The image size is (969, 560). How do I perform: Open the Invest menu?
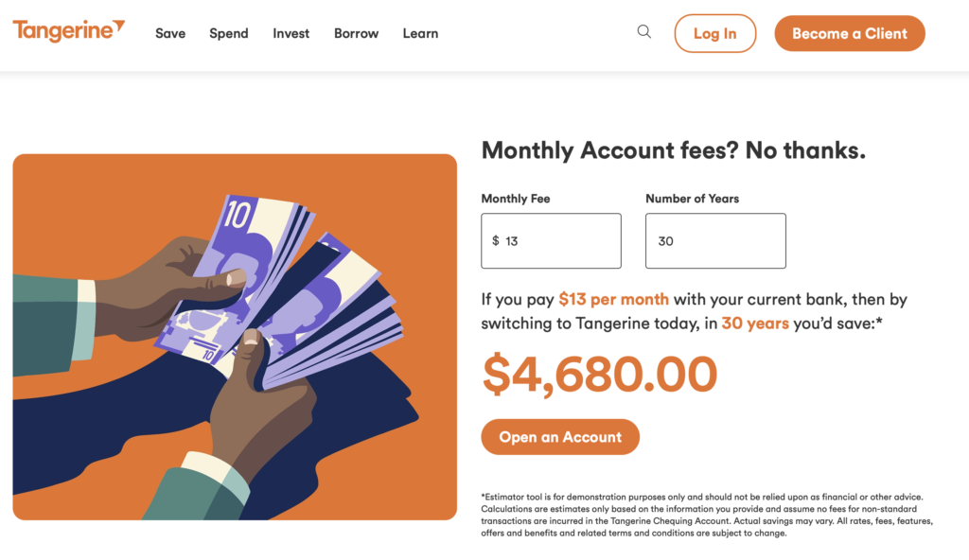(291, 33)
